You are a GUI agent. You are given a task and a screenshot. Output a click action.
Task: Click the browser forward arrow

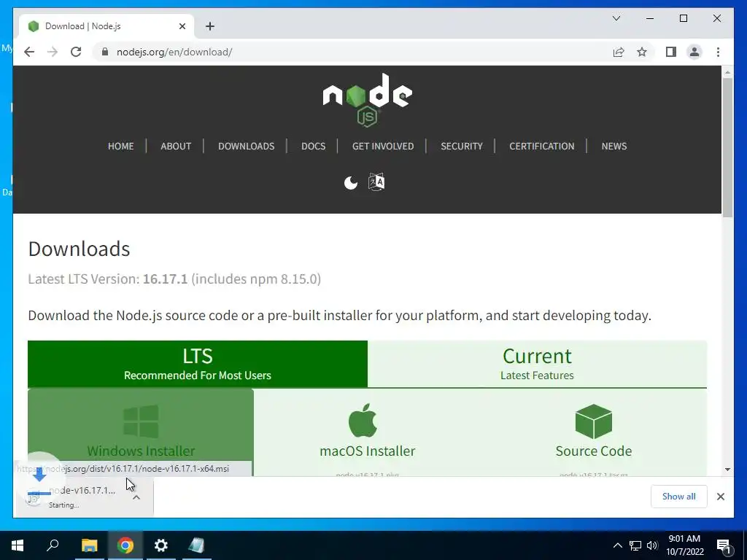53,52
